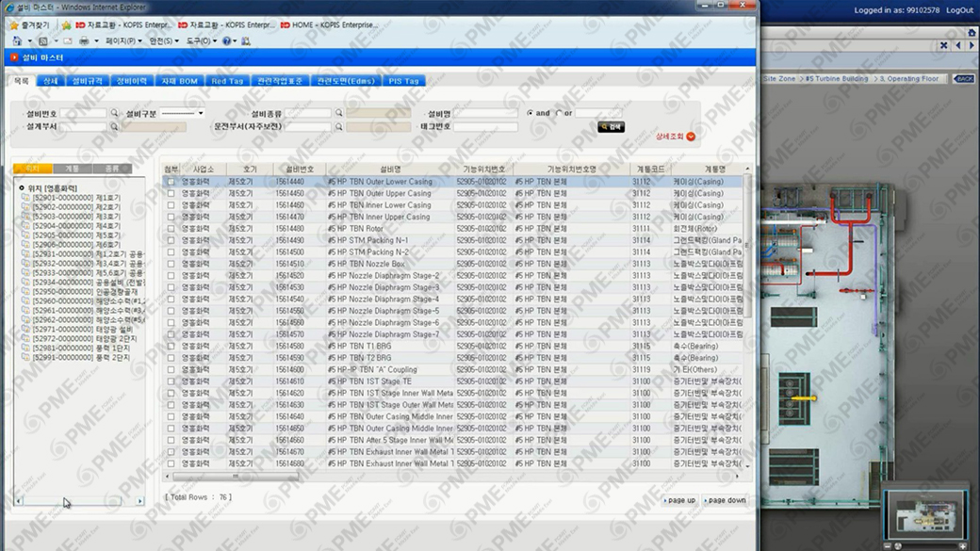Click magnifier icon next to 운전부서(자주보전) field
The image size is (980, 551).
[x=338, y=126]
